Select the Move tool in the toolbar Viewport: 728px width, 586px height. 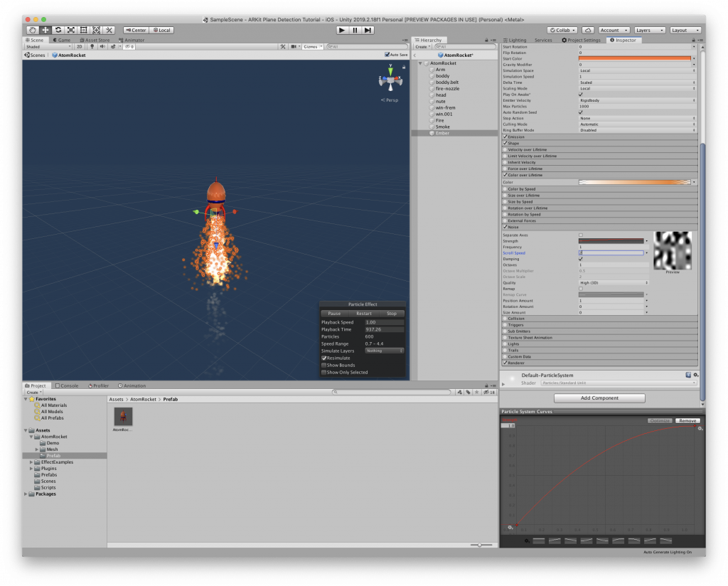(45, 30)
